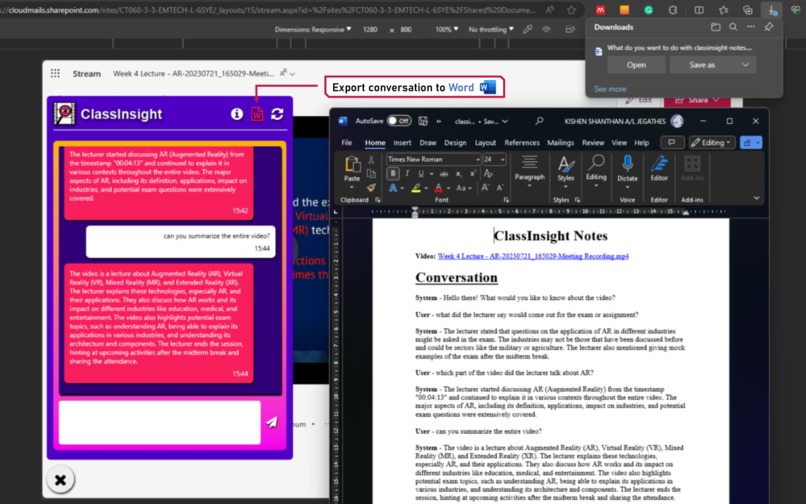Pin the Downloads panel with the pin icon
Image resolution: width=806 pixels, height=504 pixels.
[768, 27]
